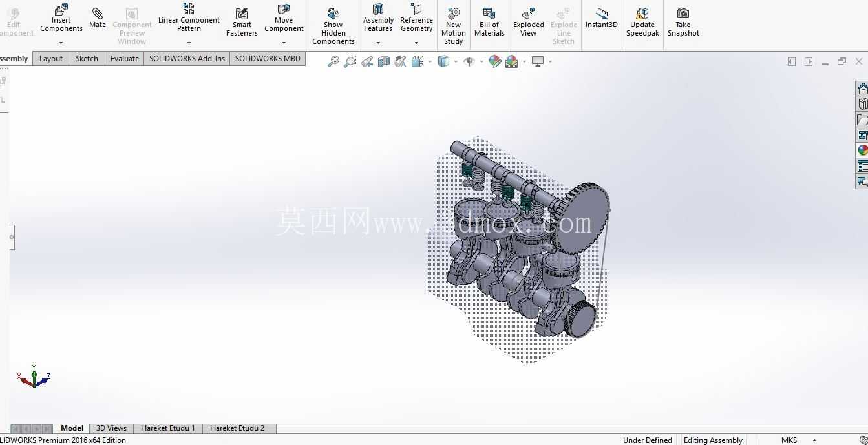Click tile window right icon
Screen dimensions: 868x445
[x=809, y=61]
